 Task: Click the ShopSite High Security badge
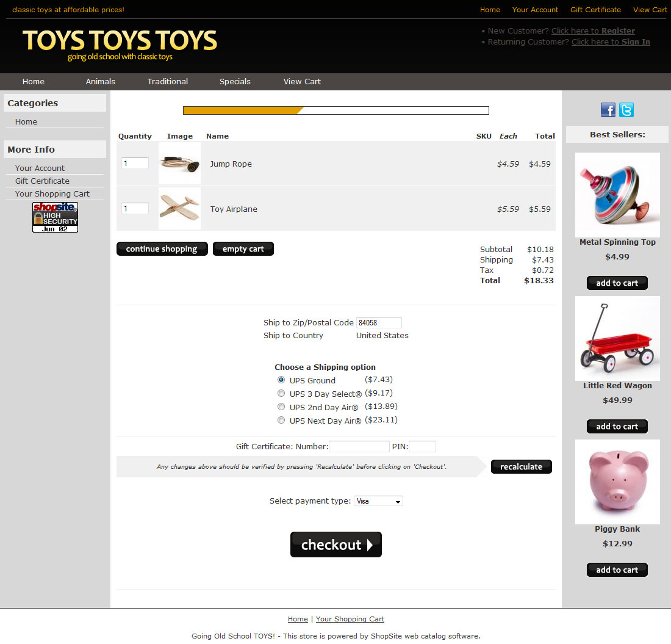tap(55, 217)
